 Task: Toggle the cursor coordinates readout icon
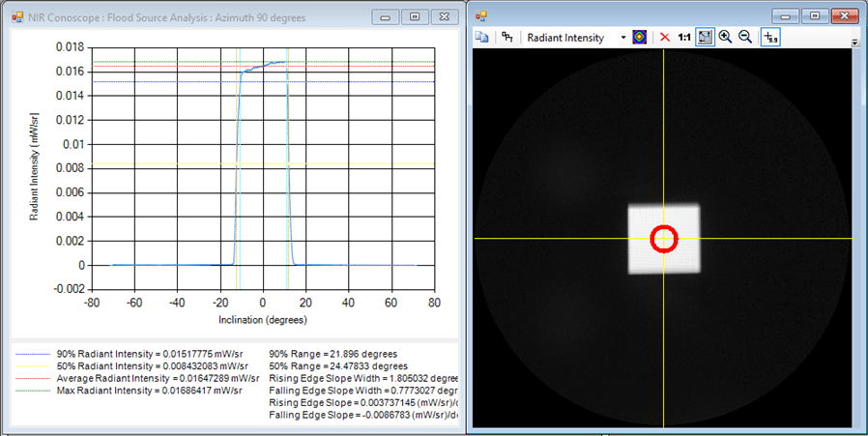tap(770, 38)
